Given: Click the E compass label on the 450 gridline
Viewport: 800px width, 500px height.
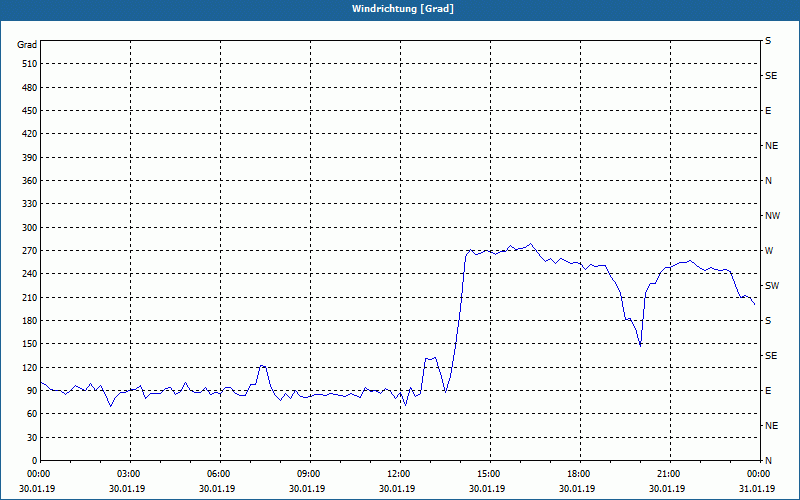Looking at the screenshot, I should point(768,111).
